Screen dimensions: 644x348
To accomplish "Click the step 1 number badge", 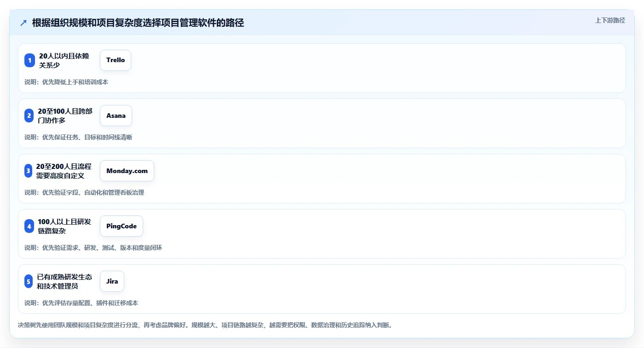I will coord(29,60).
